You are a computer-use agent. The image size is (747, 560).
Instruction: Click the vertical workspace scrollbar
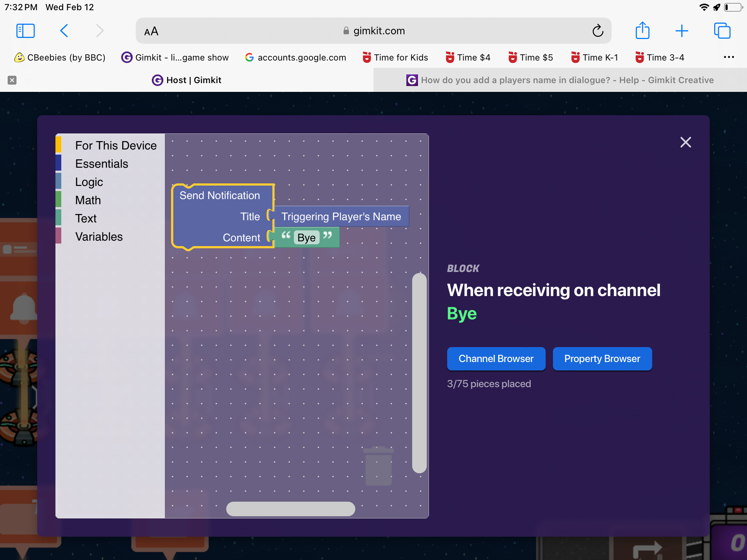[x=419, y=376]
